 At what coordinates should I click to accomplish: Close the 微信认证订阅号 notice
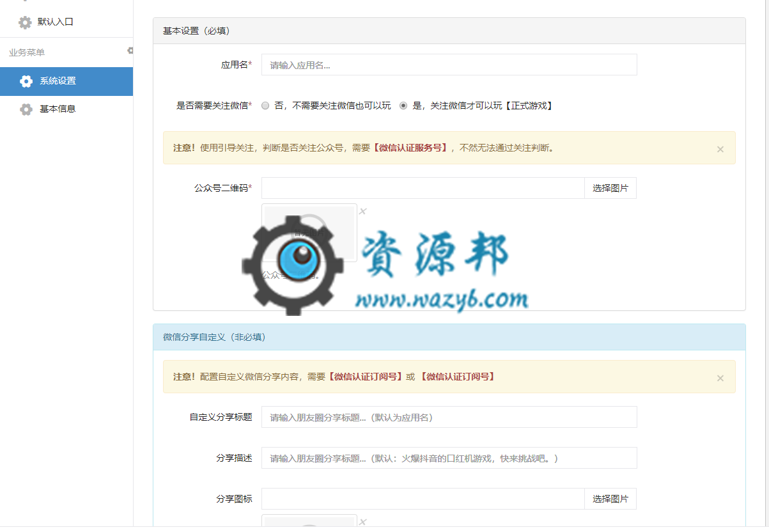pos(720,378)
